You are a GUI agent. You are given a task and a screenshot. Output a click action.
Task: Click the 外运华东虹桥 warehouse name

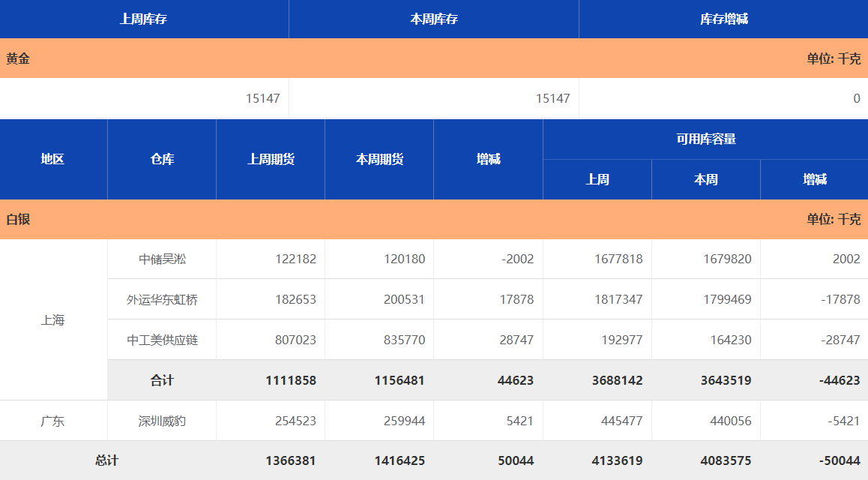tap(162, 300)
